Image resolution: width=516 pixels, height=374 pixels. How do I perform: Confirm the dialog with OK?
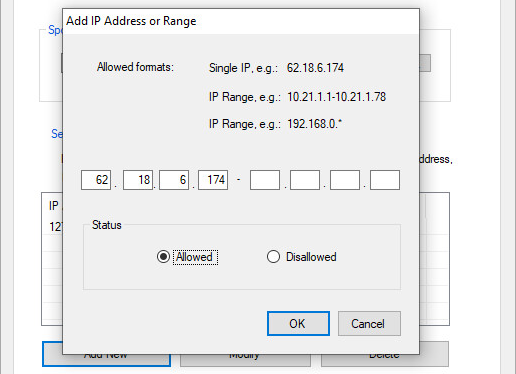[x=298, y=324]
